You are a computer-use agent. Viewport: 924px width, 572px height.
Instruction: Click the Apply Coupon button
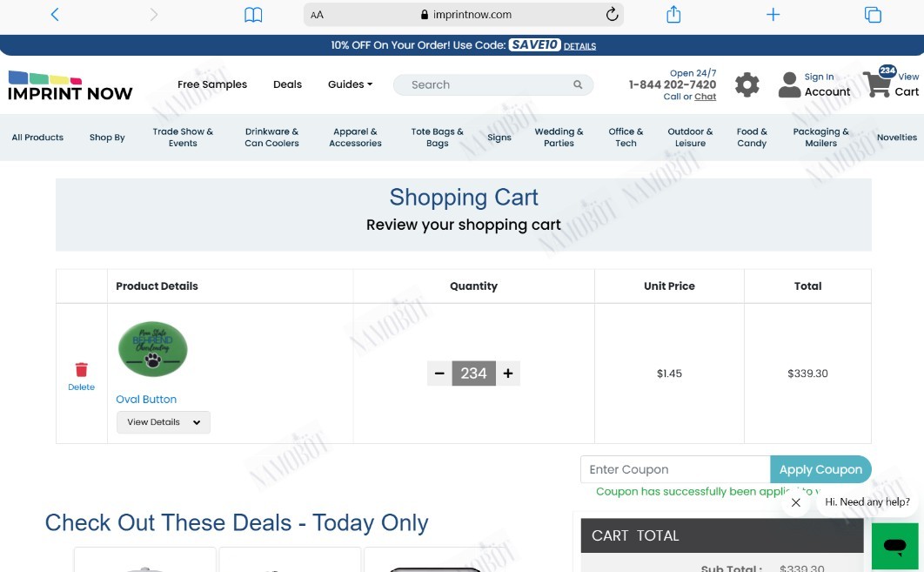(820, 469)
